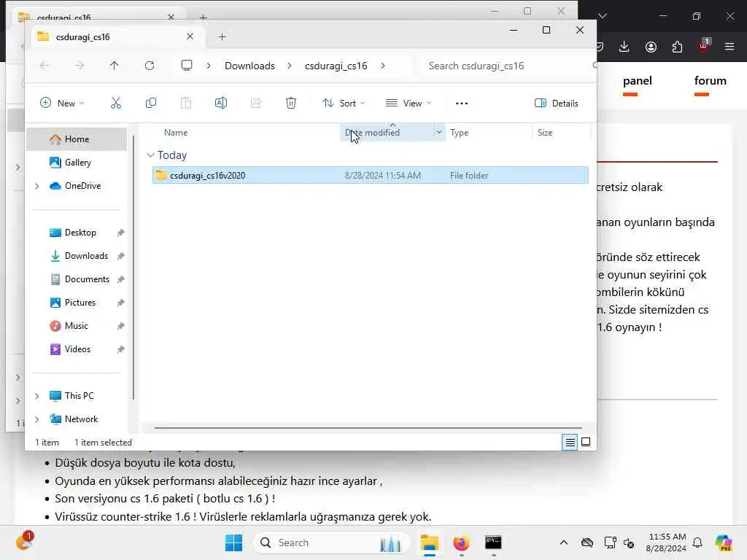Viewport: 747px width, 560px height.
Task: Open the New item dropdown
Action: [62, 104]
